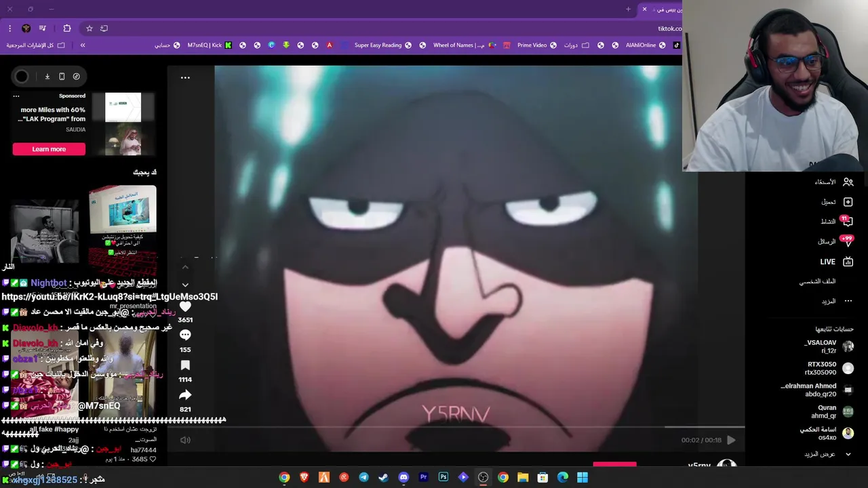868x488 pixels.
Task: Open the Prime Video bookmark
Action: (x=536, y=45)
